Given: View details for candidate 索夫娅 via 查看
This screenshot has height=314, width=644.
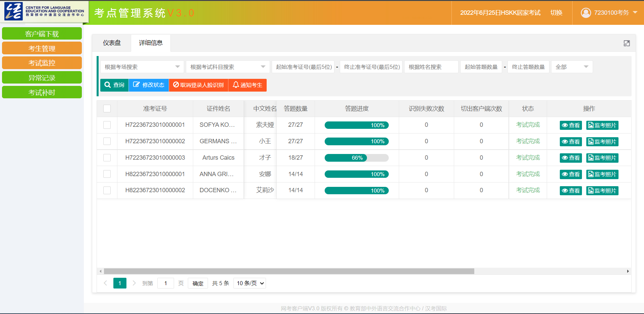Looking at the screenshot, I should [x=571, y=125].
